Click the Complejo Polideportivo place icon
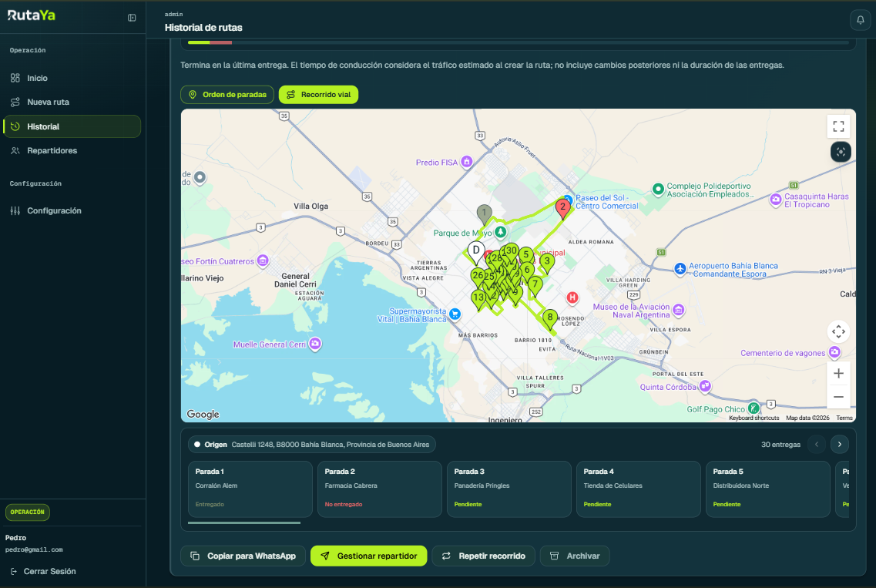The height and width of the screenshot is (588, 876). (x=658, y=190)
